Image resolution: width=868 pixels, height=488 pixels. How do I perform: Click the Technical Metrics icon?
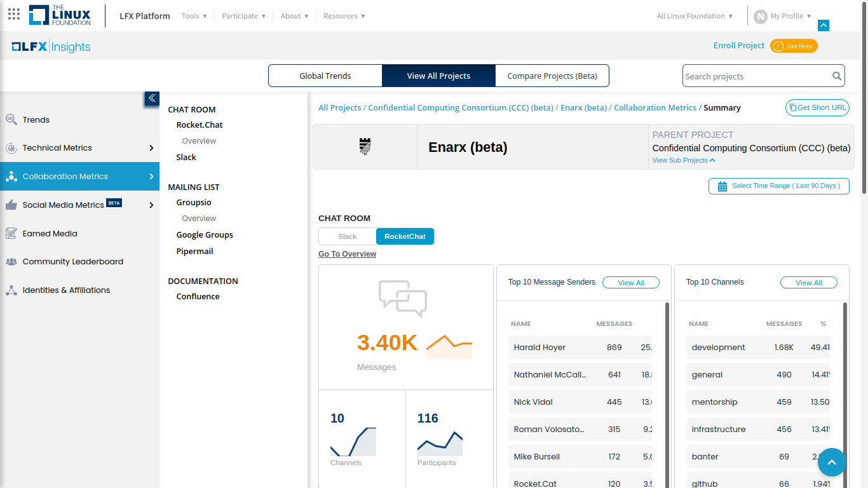coord(11,148)
